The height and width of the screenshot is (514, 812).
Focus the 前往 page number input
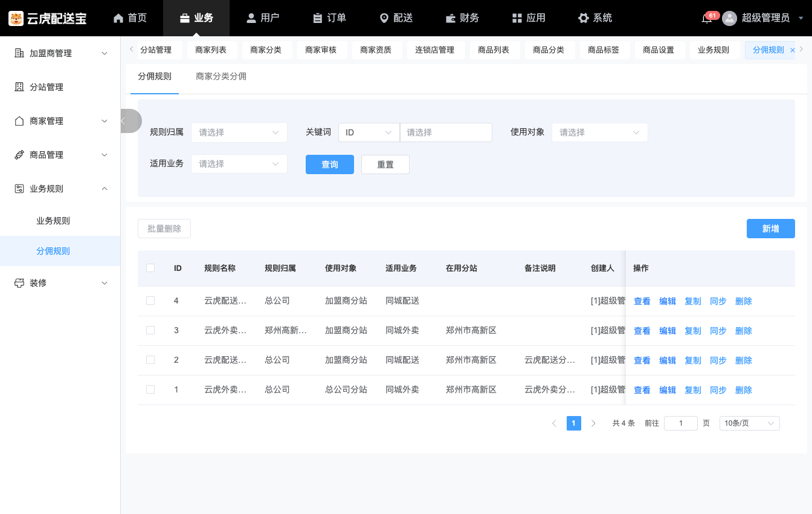pos(681,423)
